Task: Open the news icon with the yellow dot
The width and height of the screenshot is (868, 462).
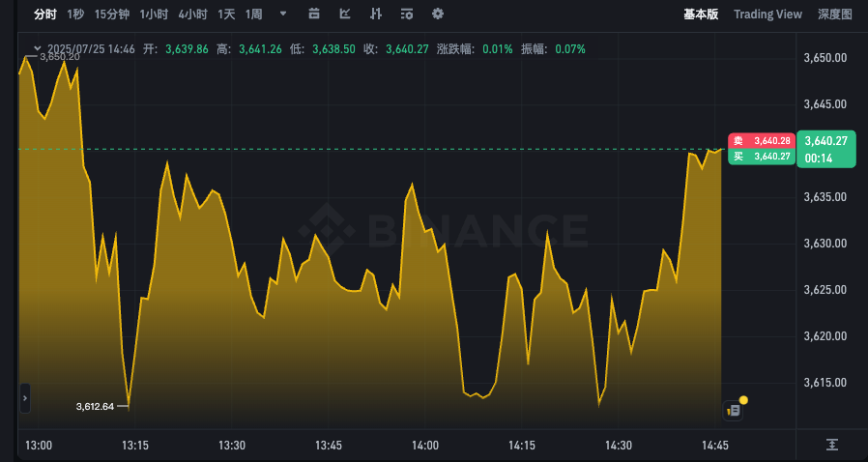Action: 734,410
